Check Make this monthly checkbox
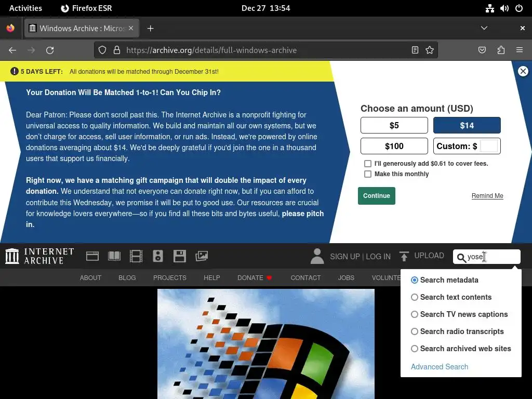 368,174
